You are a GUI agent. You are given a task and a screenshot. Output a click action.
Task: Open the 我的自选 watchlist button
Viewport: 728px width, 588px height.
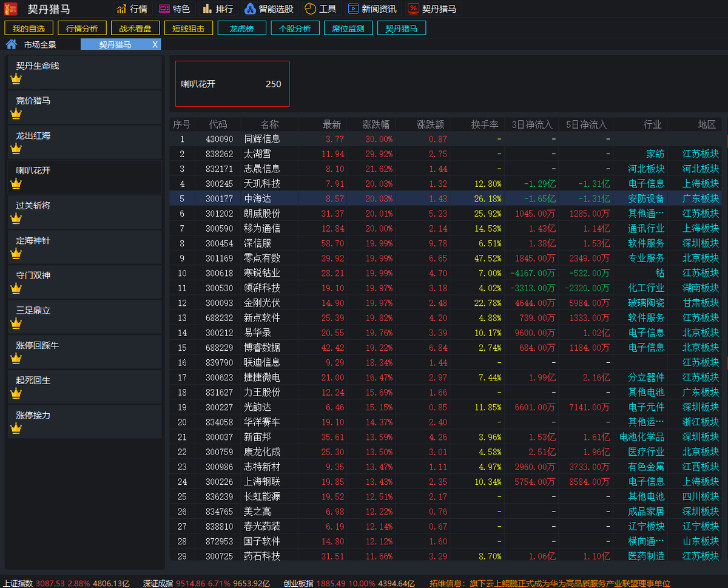pyautogui.click(x=28, y=27)
